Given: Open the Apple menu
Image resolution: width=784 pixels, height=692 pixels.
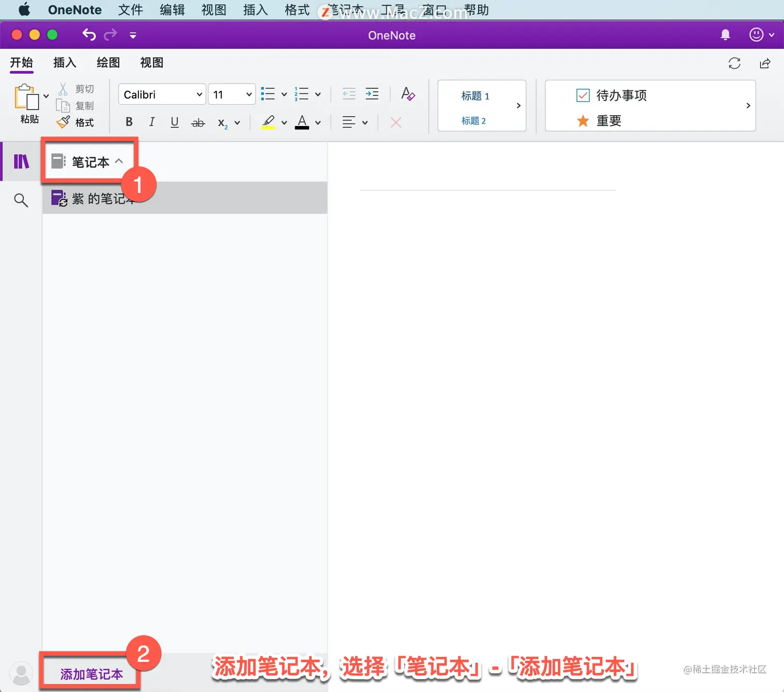Looking at the screenshot, I should (24, 10).
